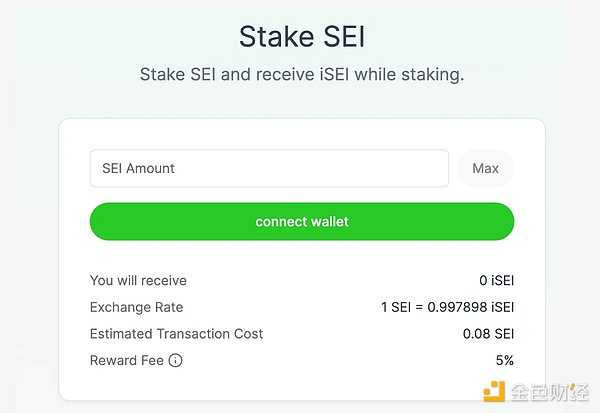Click the Reward Fee label text
Viewport: 600px width, 413px height.
126,360
